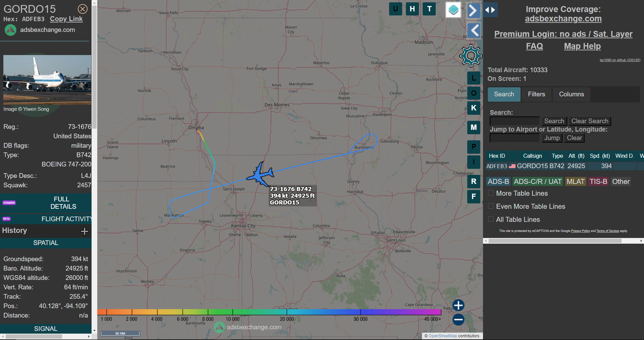644x340 pixels.
Task: Switch to the Columns tab
Action: point(572,94)
